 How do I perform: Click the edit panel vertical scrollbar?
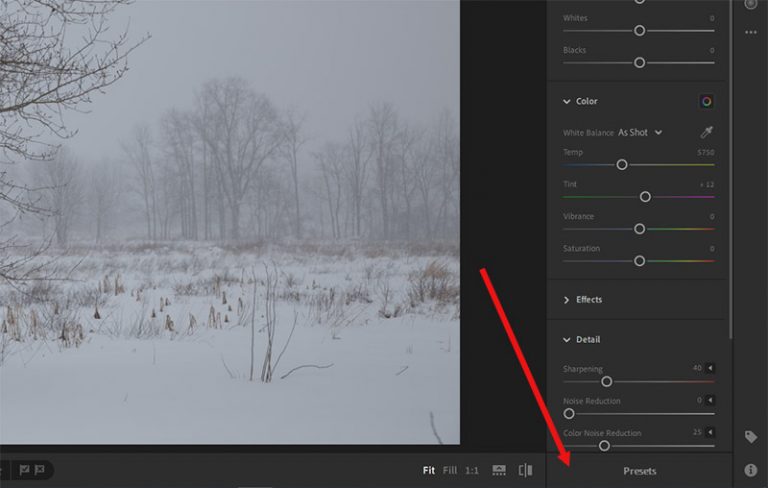[x=731, y=169]
